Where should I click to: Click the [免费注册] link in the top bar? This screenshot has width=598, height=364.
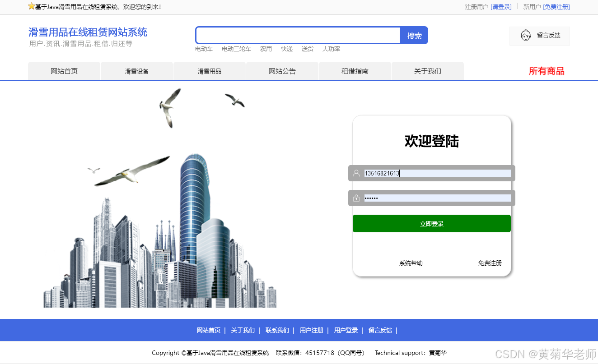[556, 7]
